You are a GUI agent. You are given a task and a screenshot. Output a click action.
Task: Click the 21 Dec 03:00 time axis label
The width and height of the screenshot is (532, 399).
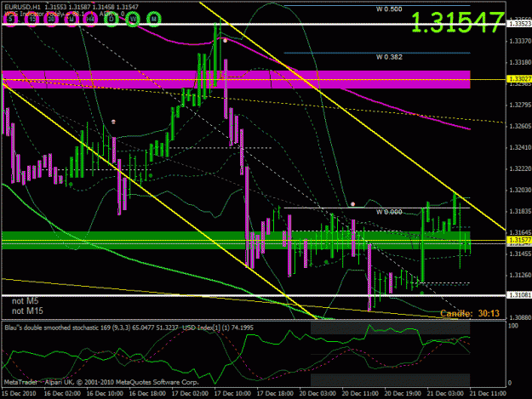point(445,394)
